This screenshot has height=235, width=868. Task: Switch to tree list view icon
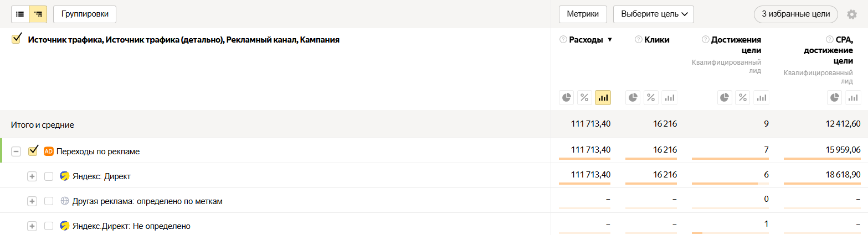(x=38, y=14)
